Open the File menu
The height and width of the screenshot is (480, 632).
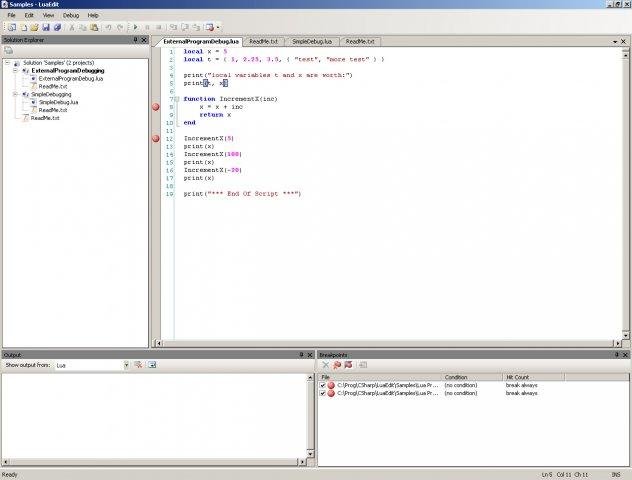tap(11, 15)
